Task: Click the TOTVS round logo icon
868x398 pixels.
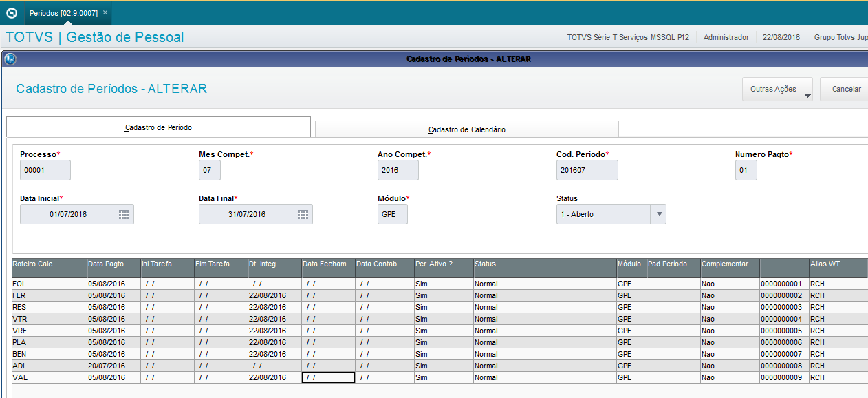Action: pyautogui.click(x=11, y=13)
